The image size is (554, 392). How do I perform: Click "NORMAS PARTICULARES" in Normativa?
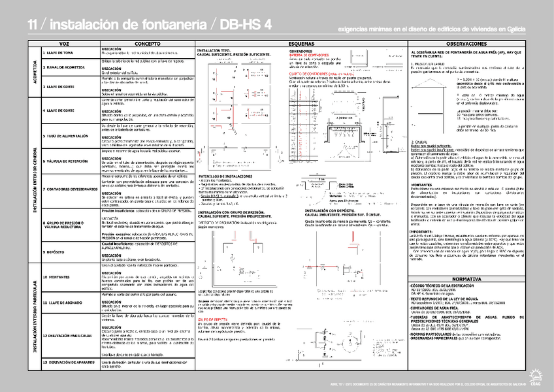coord(431,334)
